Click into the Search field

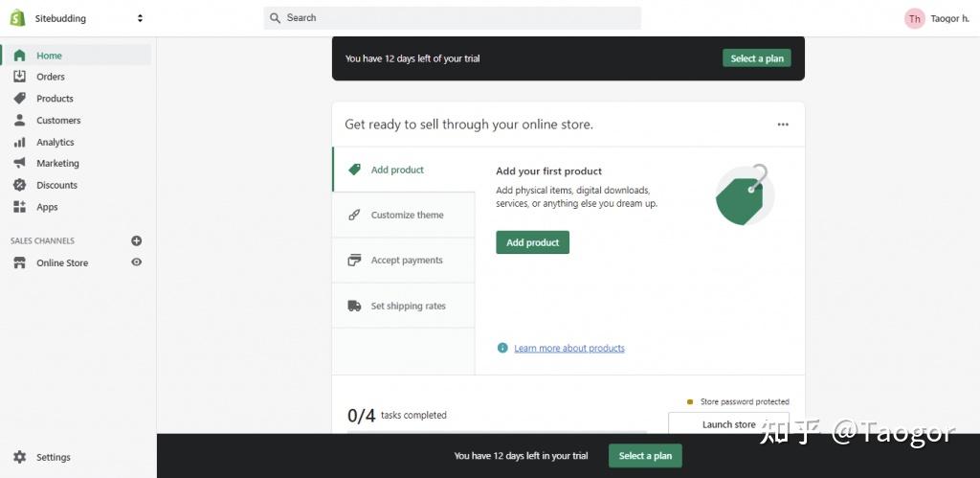[x=459, y=17]
